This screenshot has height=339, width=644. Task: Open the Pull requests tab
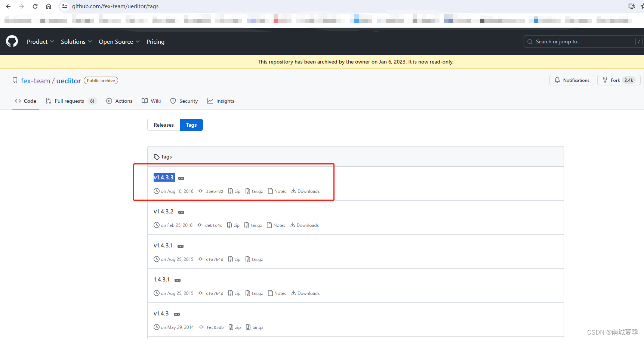point(71,101)
